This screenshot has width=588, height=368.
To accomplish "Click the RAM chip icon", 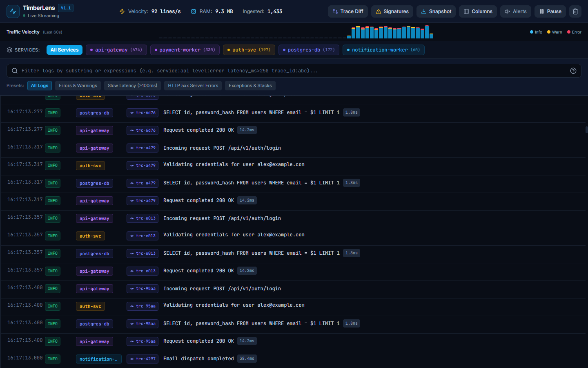I will (194, 11).
